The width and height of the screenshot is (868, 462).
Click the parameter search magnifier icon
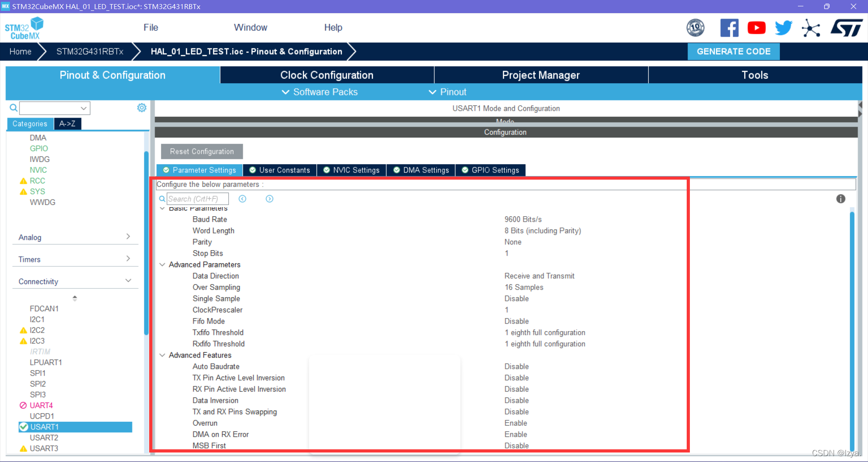(162, 199)
